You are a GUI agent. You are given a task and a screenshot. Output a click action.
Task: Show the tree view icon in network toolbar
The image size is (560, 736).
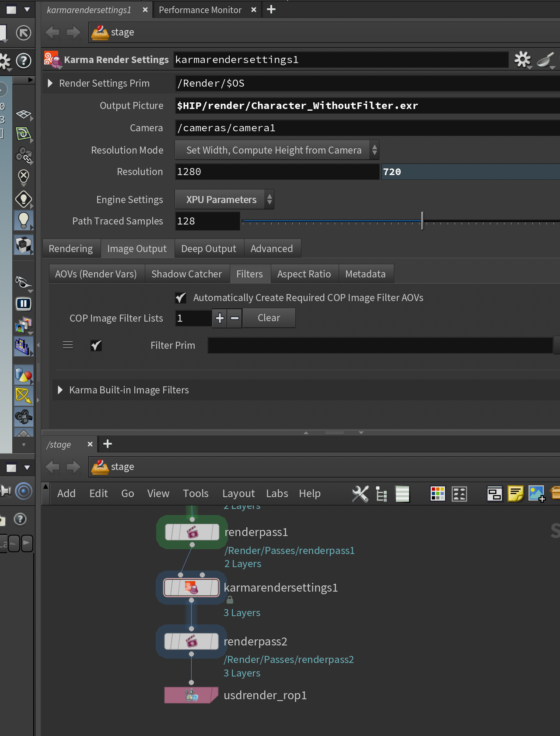(x=382, y=494)
